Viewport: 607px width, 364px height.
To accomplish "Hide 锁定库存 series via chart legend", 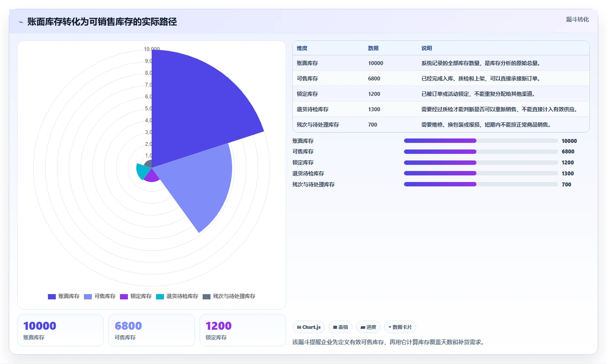I will (136, 296).
